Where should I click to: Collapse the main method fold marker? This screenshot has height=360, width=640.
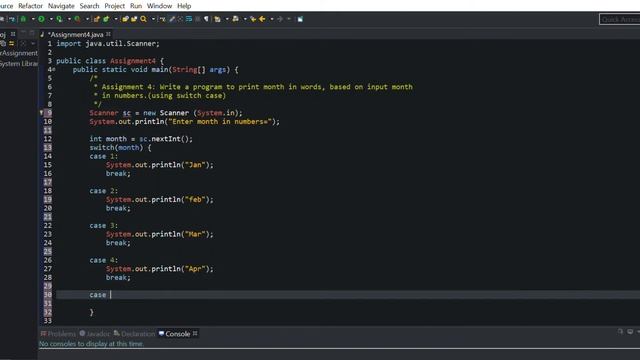[x=54, y=70]
